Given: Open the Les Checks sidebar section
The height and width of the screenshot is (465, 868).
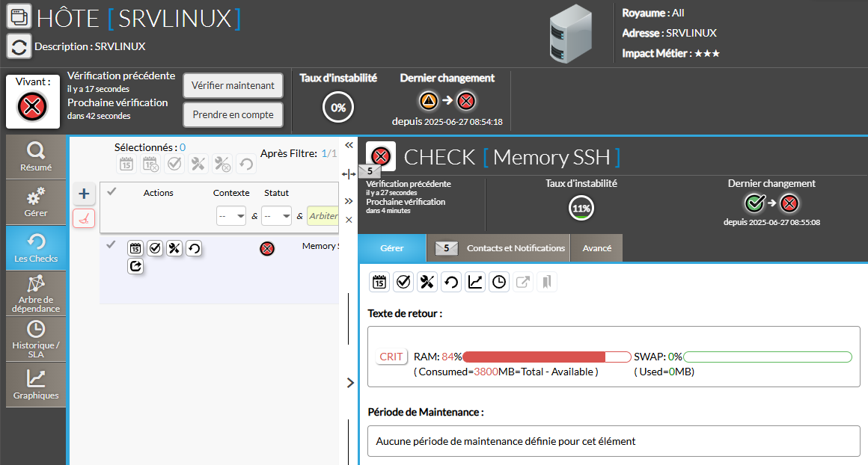Looking at the screenshot, I should click(x=36, y=247).
